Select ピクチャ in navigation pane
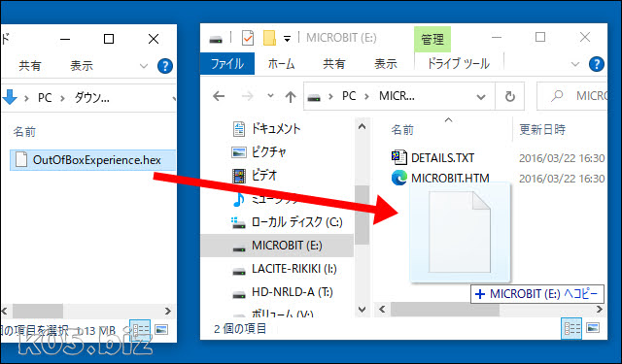622x364 pixels. pyautogui.click(x=259, y=152)
